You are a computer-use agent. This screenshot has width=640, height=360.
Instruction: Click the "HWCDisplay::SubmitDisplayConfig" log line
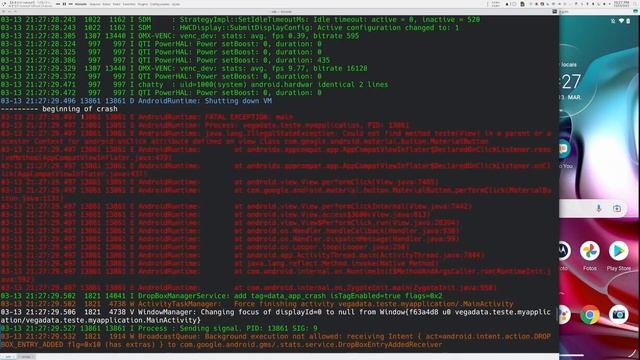[229, 28]
